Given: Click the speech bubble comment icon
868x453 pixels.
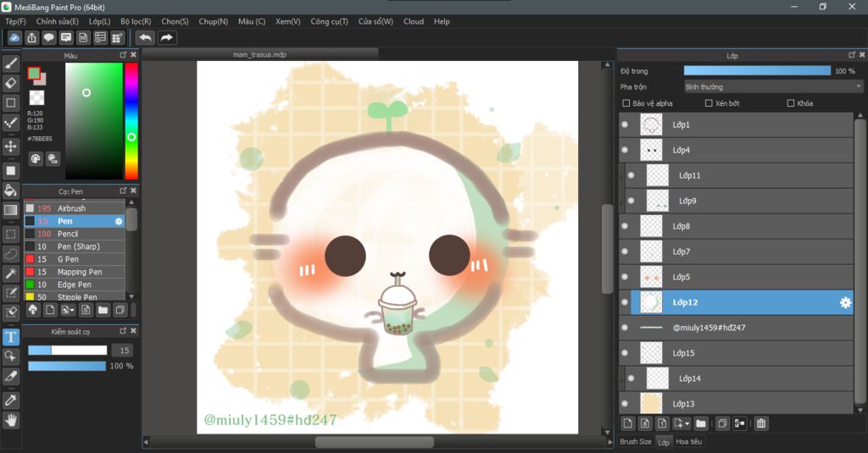Looking at the screenshot, I should [x=48, y=37].
